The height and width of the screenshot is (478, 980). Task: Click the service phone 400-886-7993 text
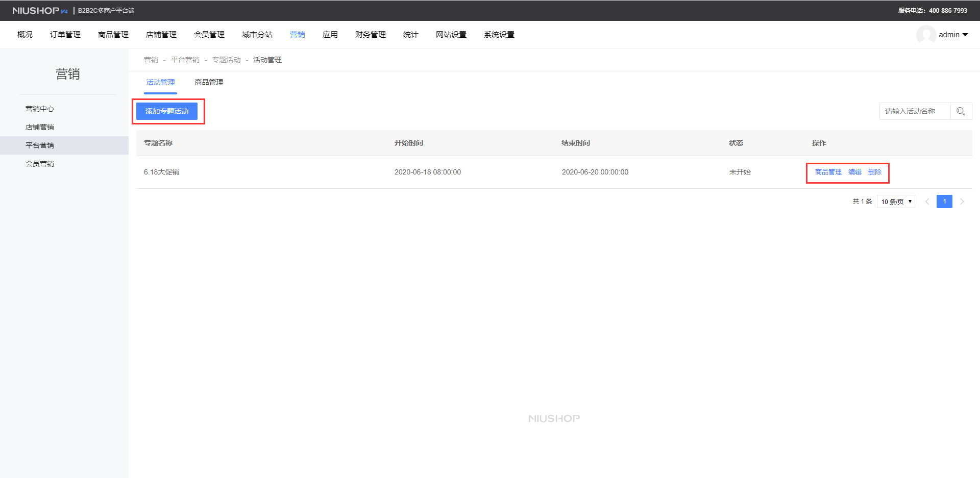pos(948,11)
